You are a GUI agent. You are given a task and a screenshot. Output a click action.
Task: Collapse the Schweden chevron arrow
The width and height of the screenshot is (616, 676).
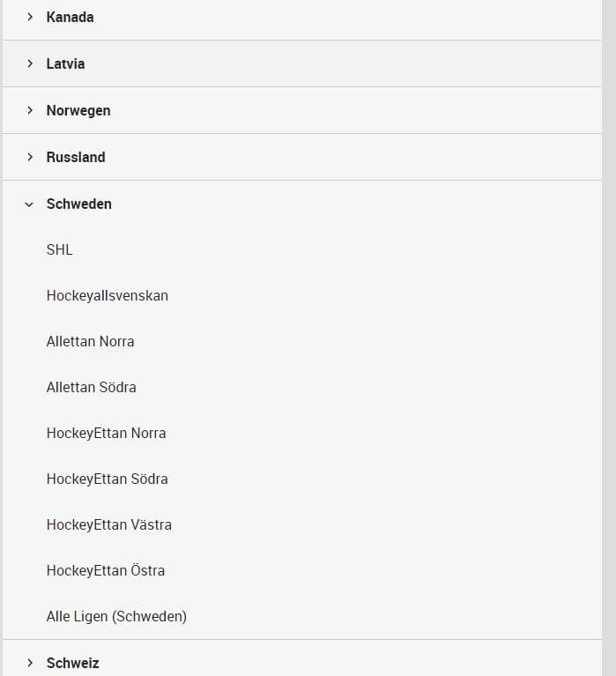pos(29,204)
